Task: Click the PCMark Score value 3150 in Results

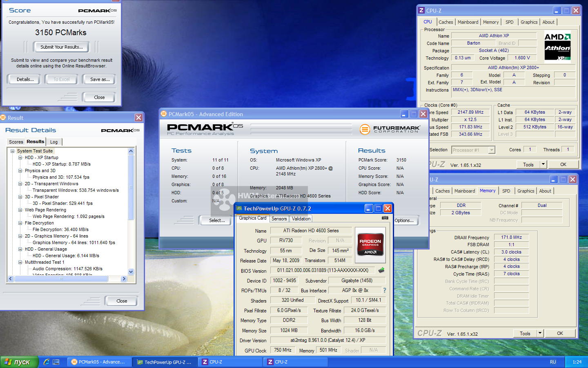Action: point(401,160)
